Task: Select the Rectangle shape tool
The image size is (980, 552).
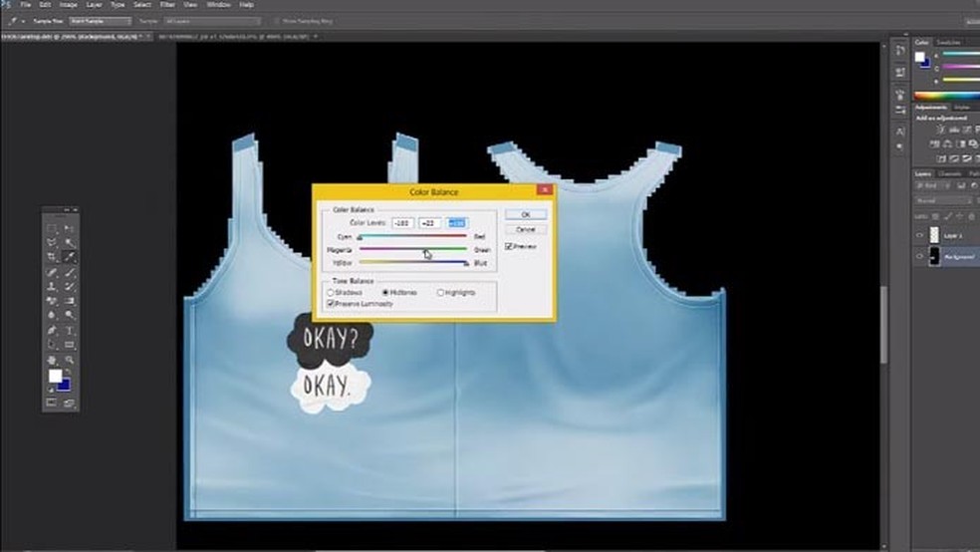Action: click(x=69, y=345)
